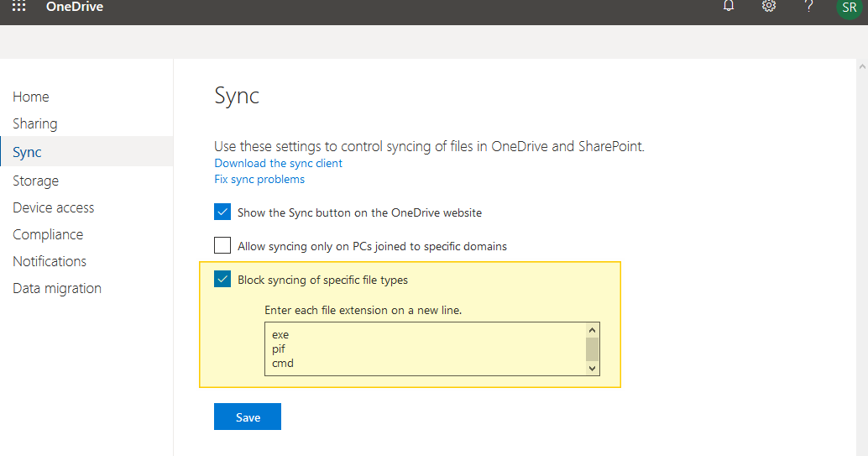
Task: Open settings gear icon
Action: [768, 6]
